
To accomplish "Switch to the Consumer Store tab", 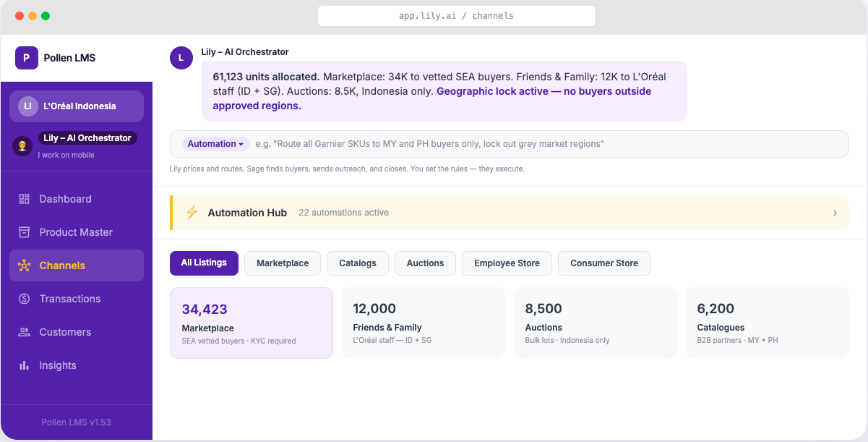I will [x=604, y=263].
